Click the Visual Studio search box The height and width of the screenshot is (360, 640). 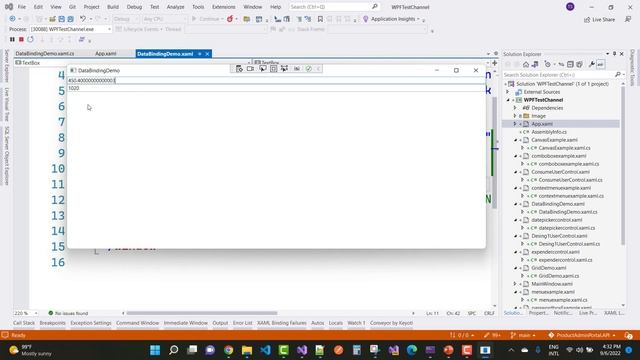334,7
